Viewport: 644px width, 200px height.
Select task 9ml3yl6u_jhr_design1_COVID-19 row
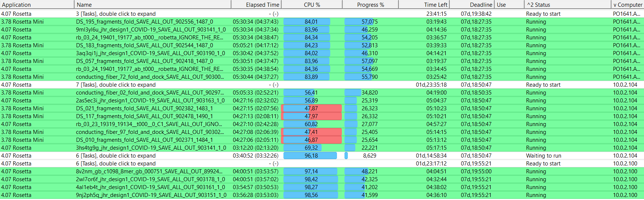click(x=322, y=30)
